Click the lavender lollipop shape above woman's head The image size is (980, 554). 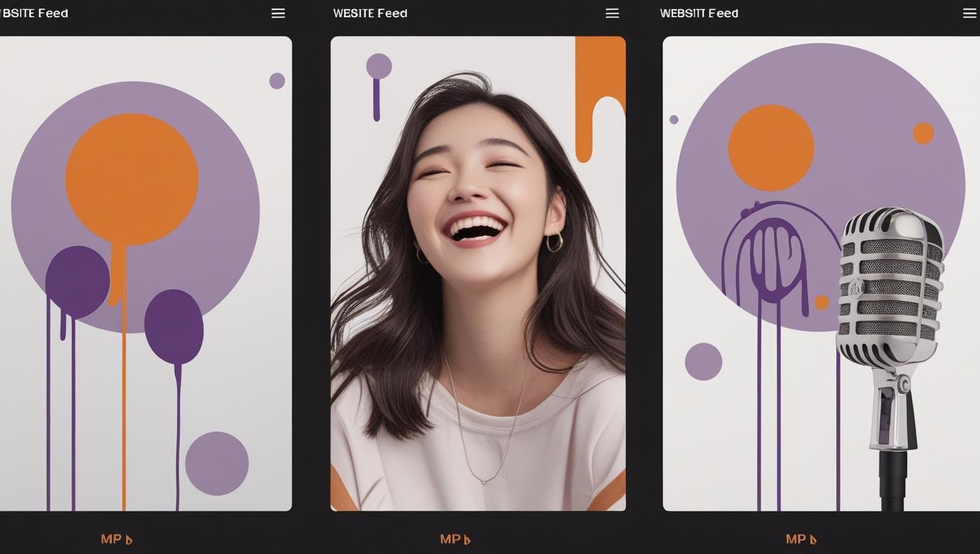coord(378,68)
